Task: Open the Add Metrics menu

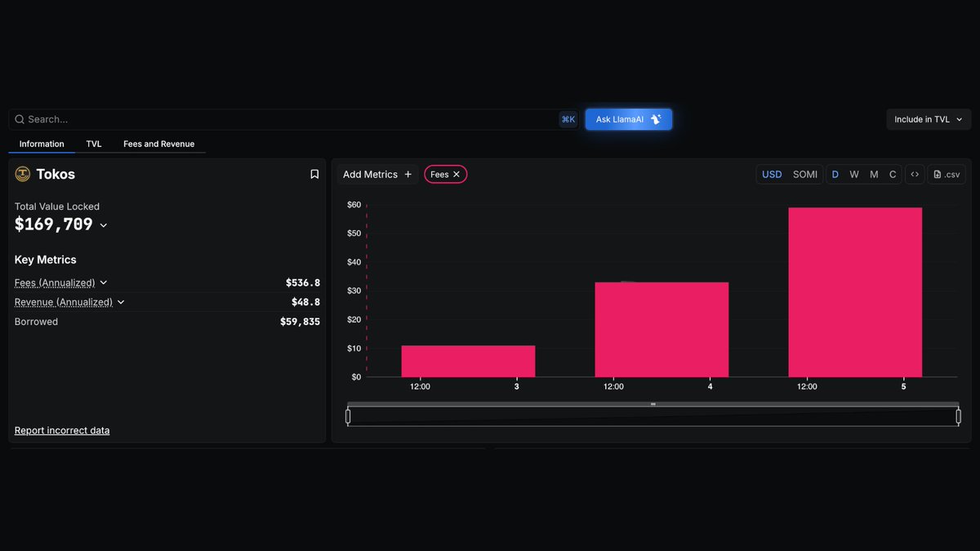Action: pos(377,174)
